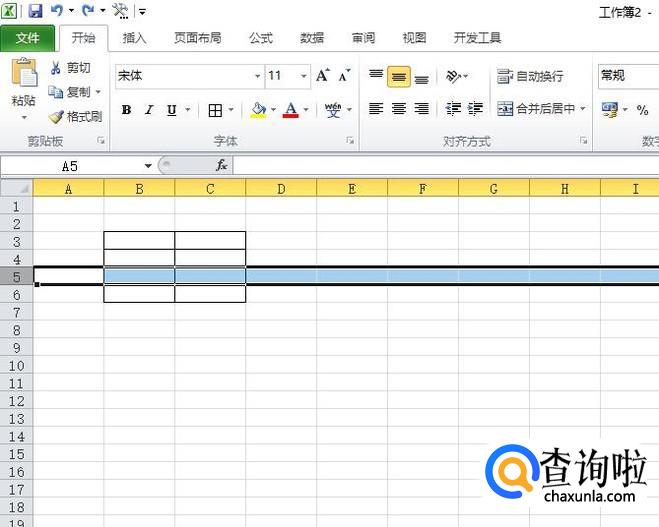
Task: Toggle top vertical alignment
Action: tap(376, 76)
